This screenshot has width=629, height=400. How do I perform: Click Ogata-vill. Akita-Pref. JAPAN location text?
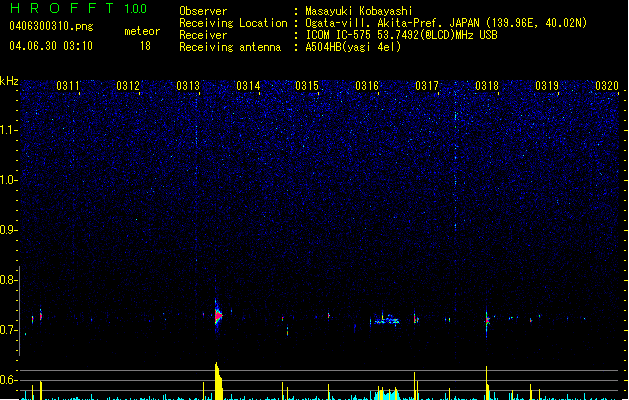tap(446, 23)
